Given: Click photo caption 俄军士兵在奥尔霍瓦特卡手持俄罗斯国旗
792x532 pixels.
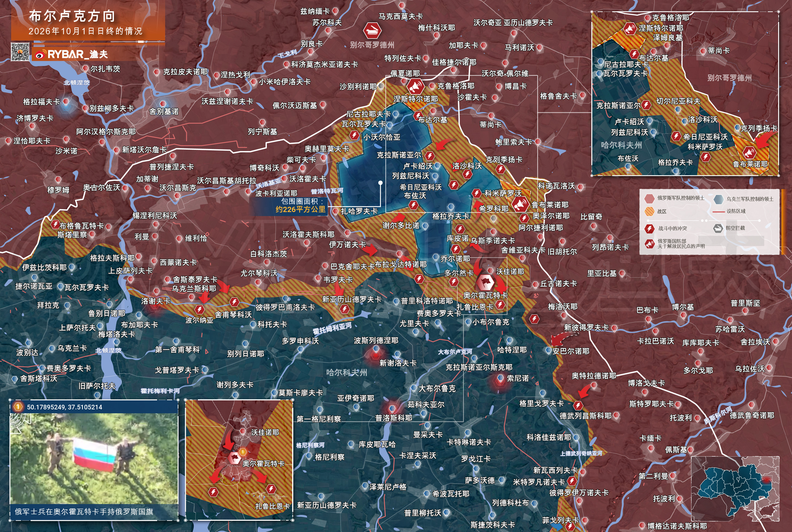Looking at the screenshot, I should (84, 511).
